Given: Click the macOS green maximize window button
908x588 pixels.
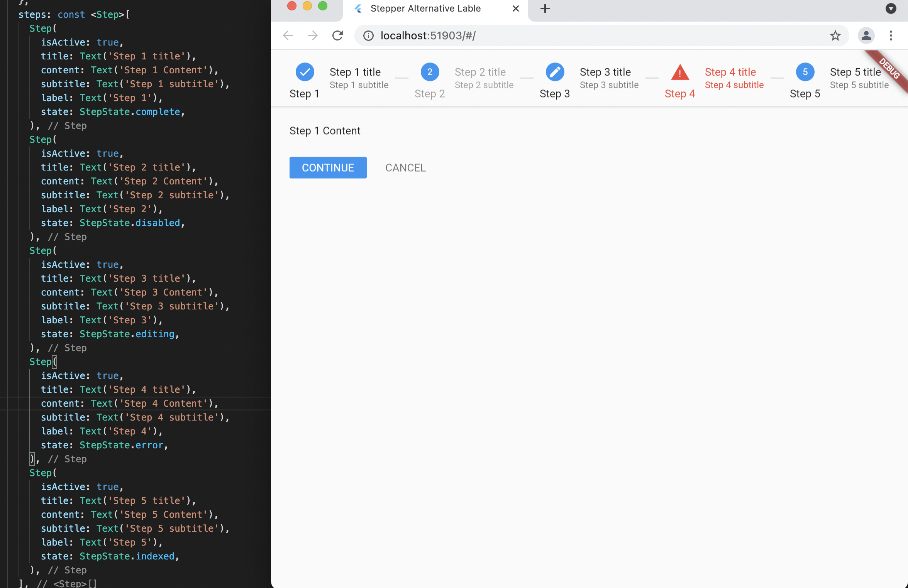Looking at the screenshot, I should (x=322, y=6).
